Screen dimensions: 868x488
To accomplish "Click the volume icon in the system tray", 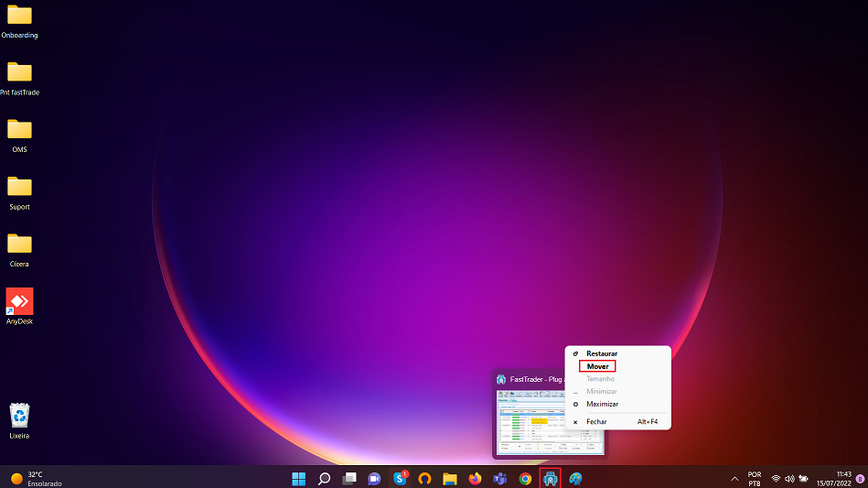I will (x=788, y=479).
